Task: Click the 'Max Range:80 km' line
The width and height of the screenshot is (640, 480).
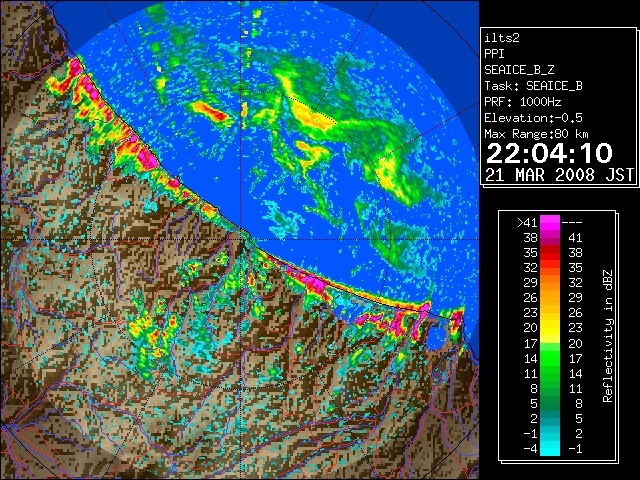Action: (536, 134)
